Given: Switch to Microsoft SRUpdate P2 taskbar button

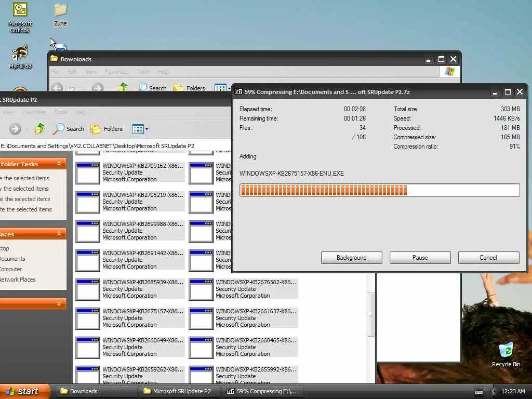Looking at the screenshot, I should tap(180, 391).
